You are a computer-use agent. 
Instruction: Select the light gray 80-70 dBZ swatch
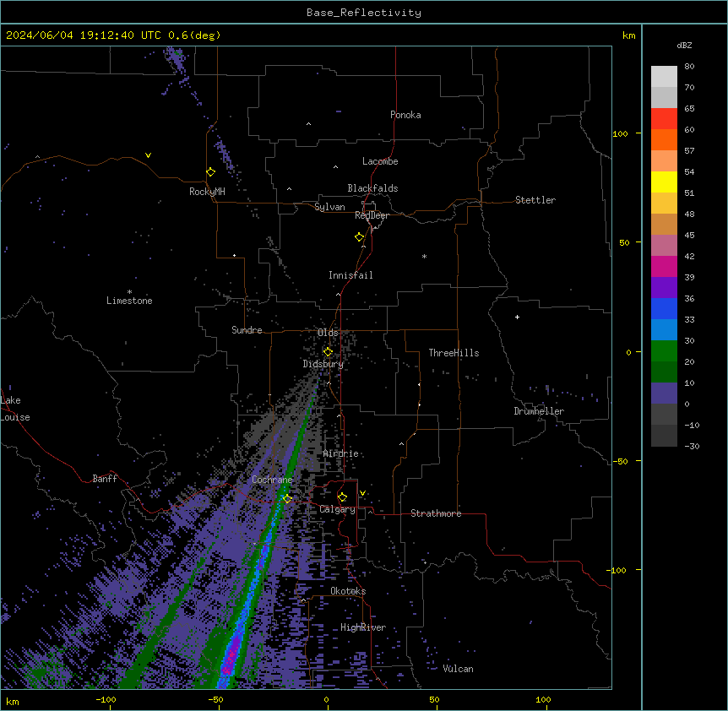(x=664, y=76)
